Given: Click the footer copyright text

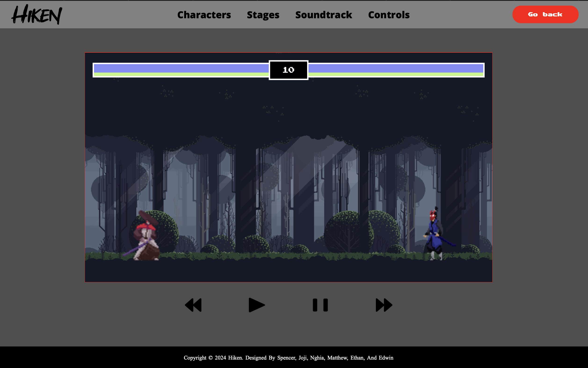Looking at the screenshot, I should pyautogui.click(x=288, y=357).
